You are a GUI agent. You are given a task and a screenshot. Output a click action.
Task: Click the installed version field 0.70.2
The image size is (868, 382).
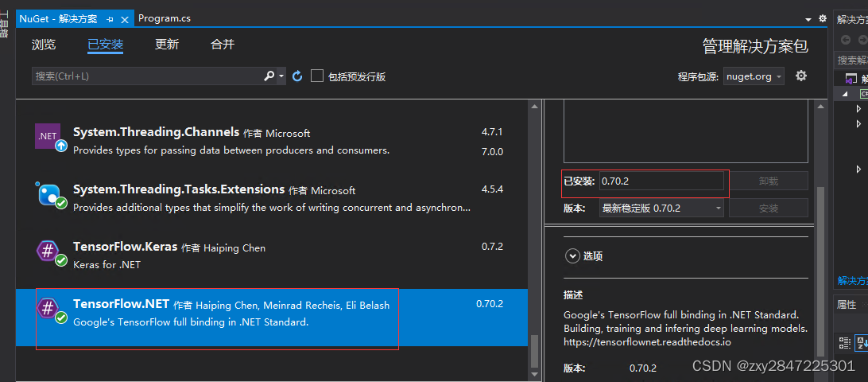[661, 181]
